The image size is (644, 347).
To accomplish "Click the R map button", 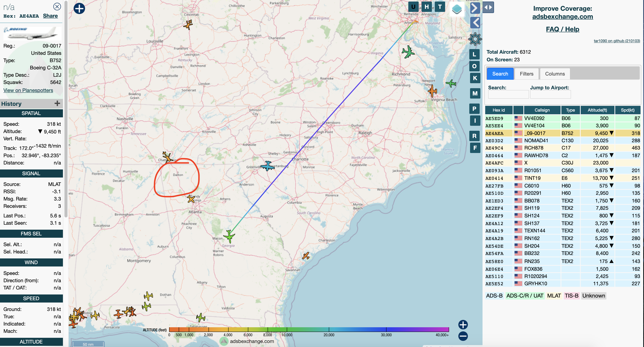I will [475, 136].
